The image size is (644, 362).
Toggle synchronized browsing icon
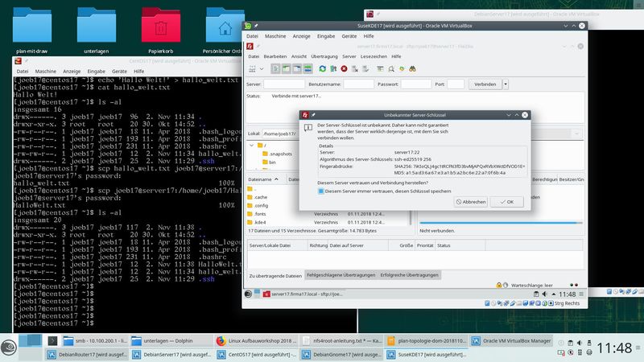[x=402, y=69]
